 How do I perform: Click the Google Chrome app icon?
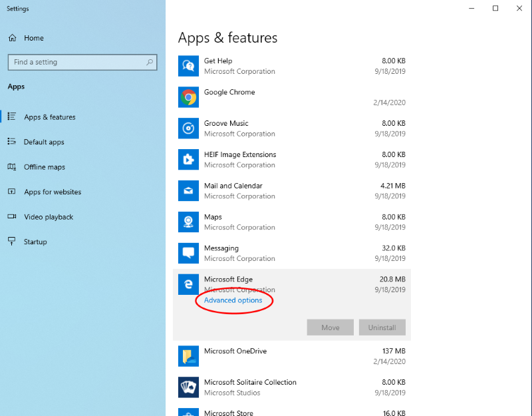coord(189,97)
